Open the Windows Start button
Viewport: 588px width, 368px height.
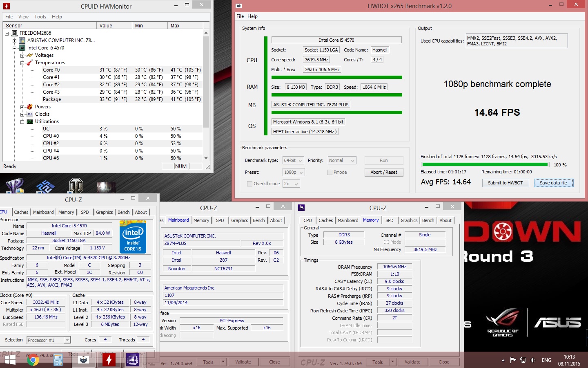(x=9, y=360)
